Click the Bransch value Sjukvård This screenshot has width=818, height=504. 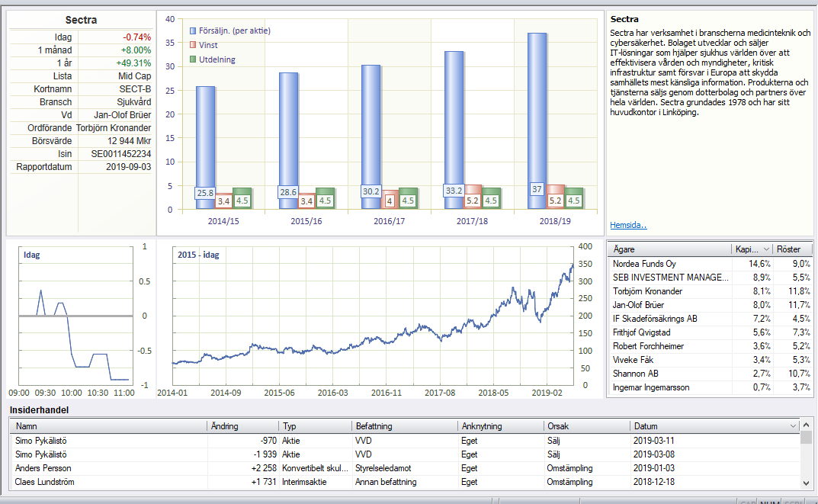click(x=134, y=102)
